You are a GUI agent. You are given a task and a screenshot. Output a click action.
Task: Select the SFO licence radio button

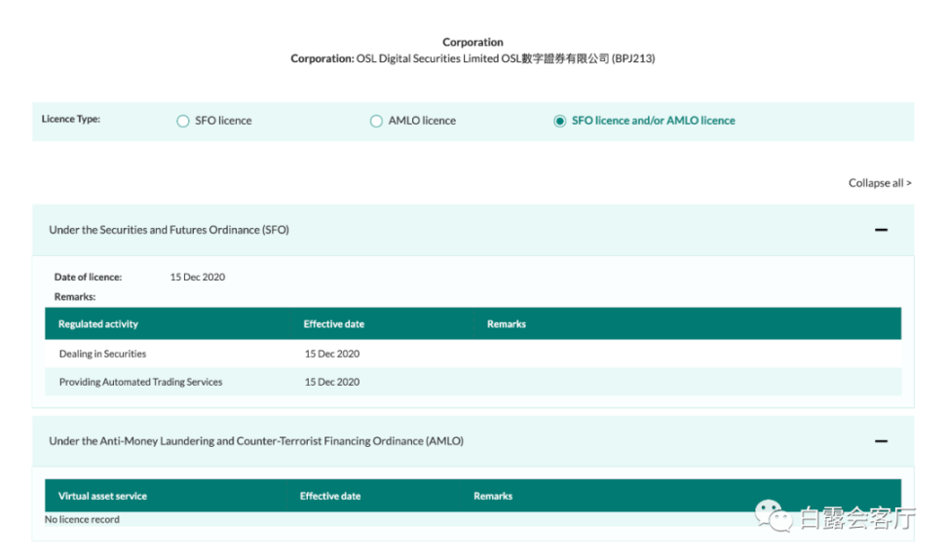pos(183,121)
